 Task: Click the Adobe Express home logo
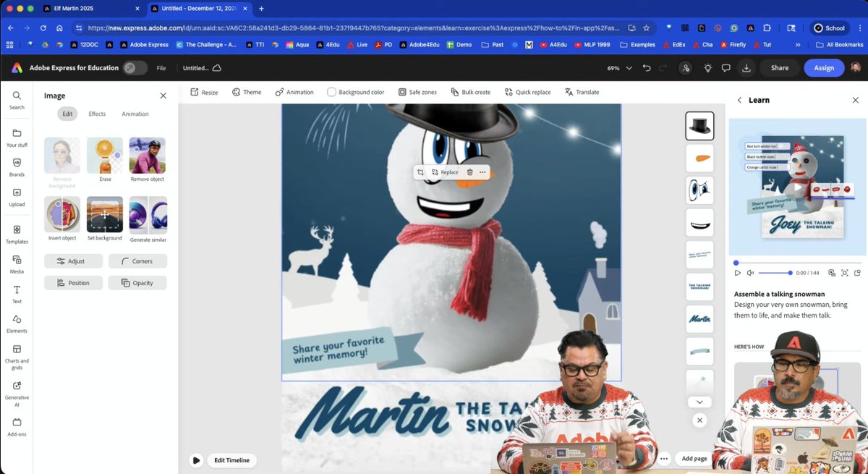17,68
